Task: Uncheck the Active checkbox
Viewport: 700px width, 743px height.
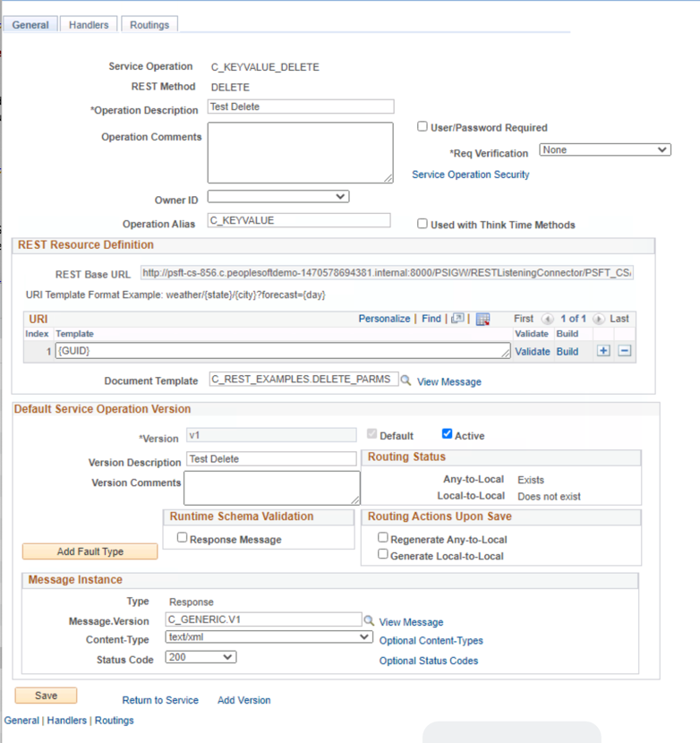Action: pyautogui.click(x=447, y=434)
